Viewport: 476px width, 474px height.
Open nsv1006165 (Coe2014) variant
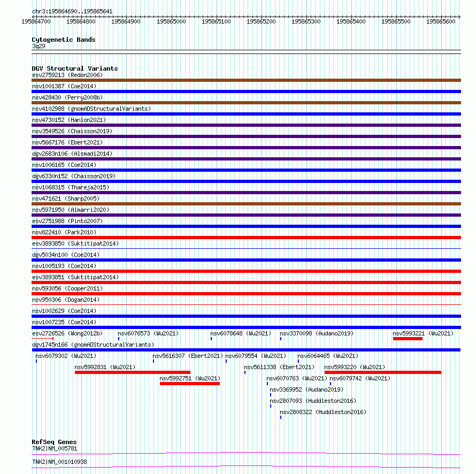[64, 165]
